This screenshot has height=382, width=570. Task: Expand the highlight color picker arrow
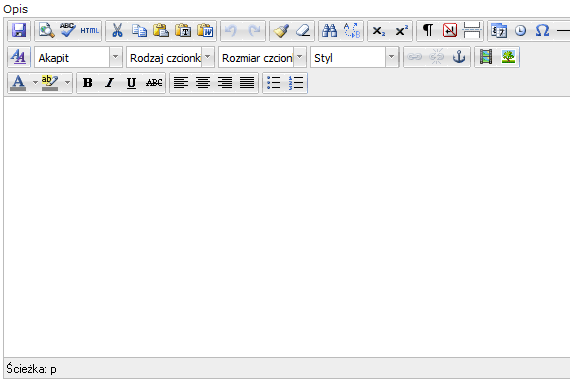pyautogui.click(x=67, y=83)
